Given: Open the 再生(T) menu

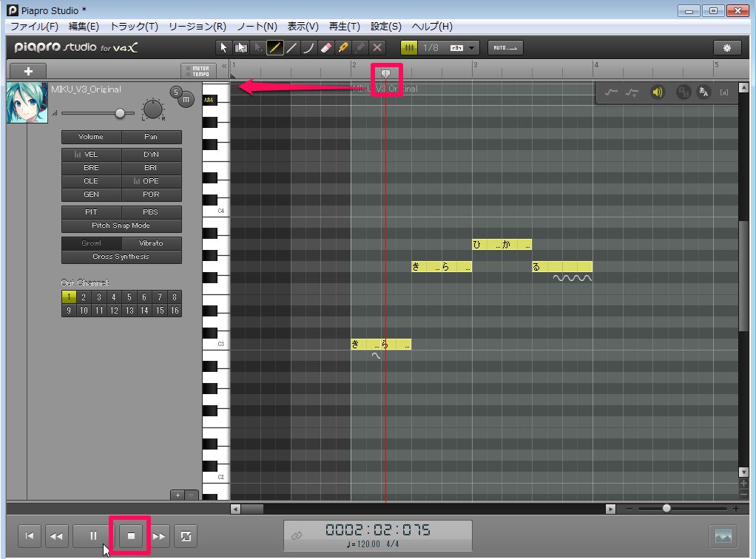Looking at the screenshot, I should pos(343,27).
